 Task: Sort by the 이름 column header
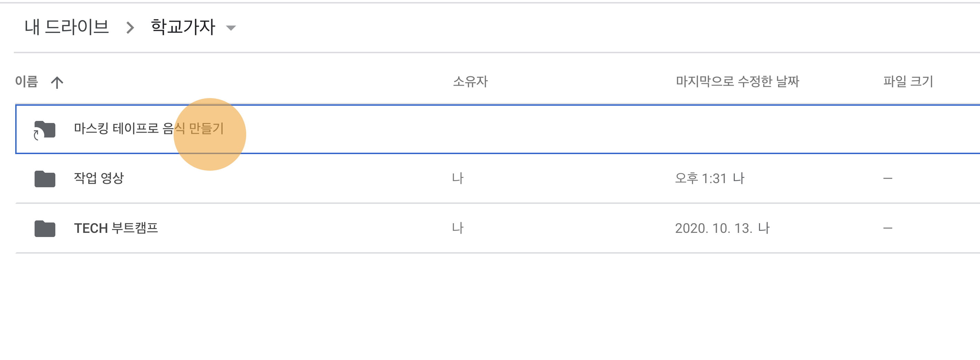27,81
